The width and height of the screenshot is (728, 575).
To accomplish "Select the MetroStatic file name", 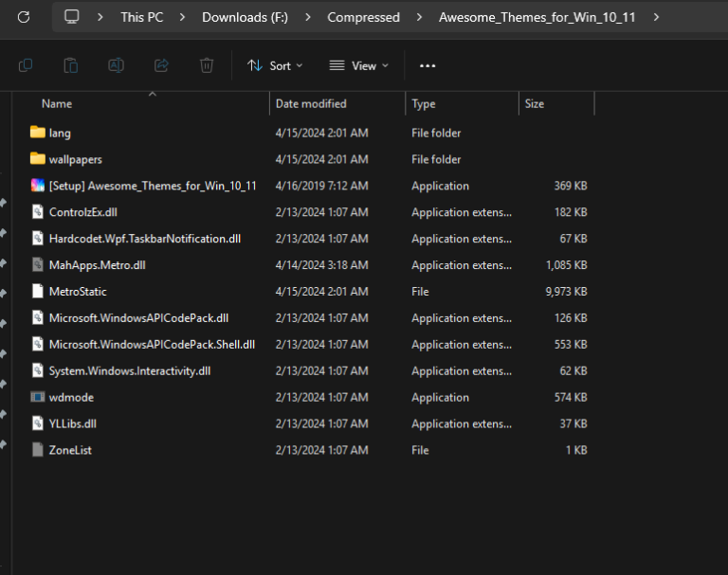I will click(x=78, y=292).
